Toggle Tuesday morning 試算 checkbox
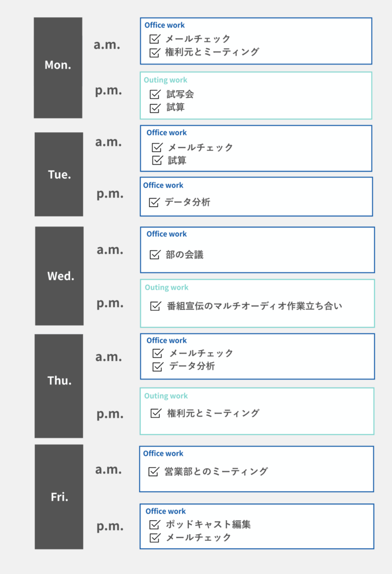The height and width of the screenshot is (574, 392). pos(158,161)
